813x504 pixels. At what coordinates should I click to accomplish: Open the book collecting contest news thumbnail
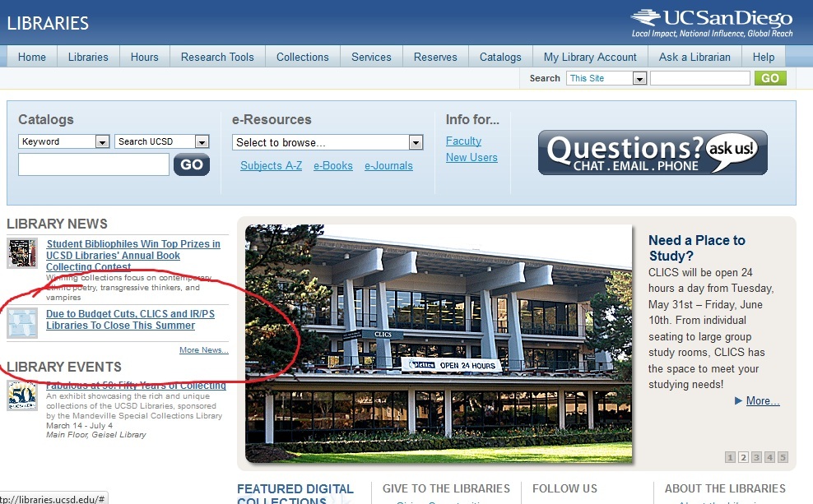[22, 253]
